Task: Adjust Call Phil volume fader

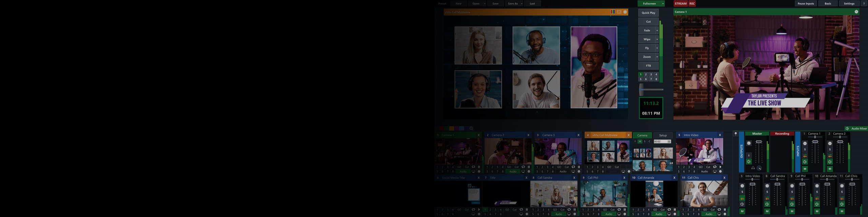Action: pyautogui.click(x=802, y=184)
